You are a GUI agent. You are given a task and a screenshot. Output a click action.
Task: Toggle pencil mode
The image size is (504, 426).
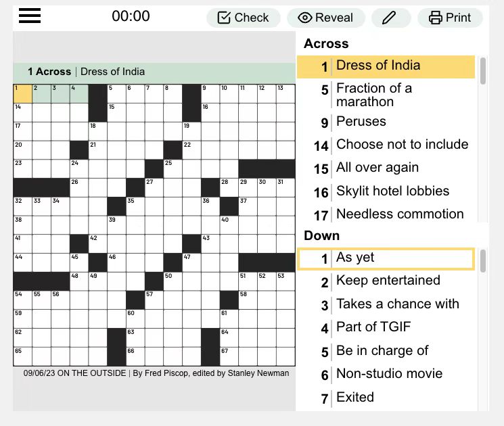pos(391,18)
